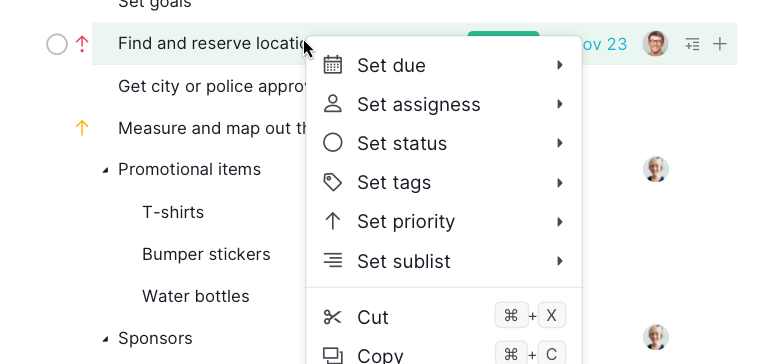Viewport: 760px width, 364px height.
Task: Expand the Set status submenu arrow
Action: (560, 143)
